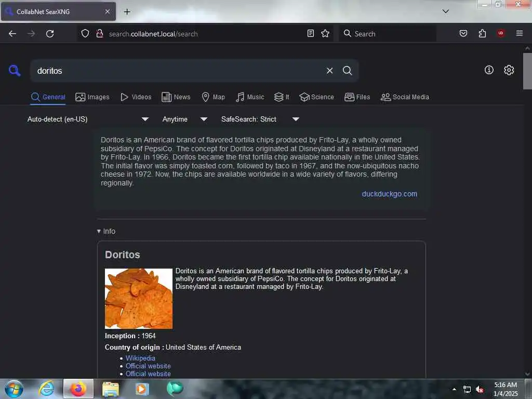Image resolution: width=532 pixels, height=399 pixels.
Task: Focus the Firefox toolbar Search box
Action: click(x=387, y=34)
